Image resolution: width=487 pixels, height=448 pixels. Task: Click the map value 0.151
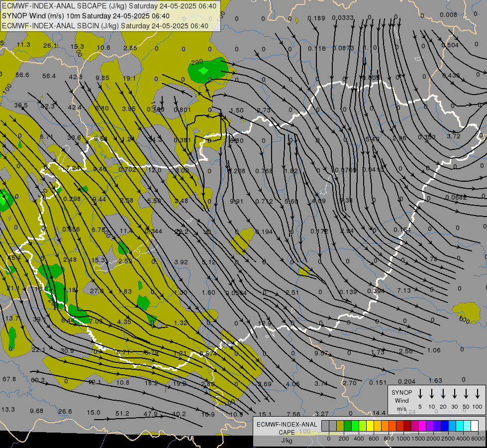pos(378,382)
